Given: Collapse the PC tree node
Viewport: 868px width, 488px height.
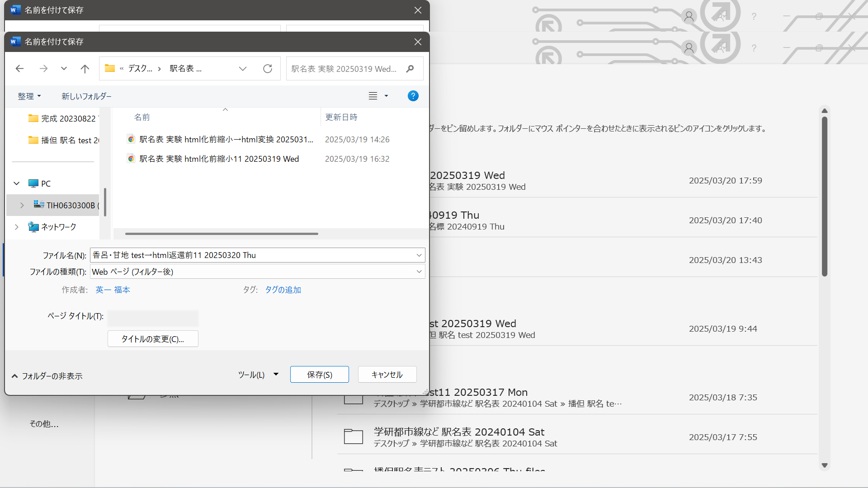Looking at the screenshot, I should pos(17,183).
